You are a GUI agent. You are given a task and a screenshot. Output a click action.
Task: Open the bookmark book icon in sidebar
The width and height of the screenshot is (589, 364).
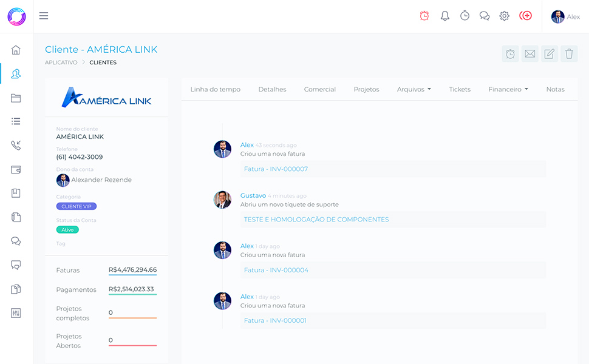point(16,194)
